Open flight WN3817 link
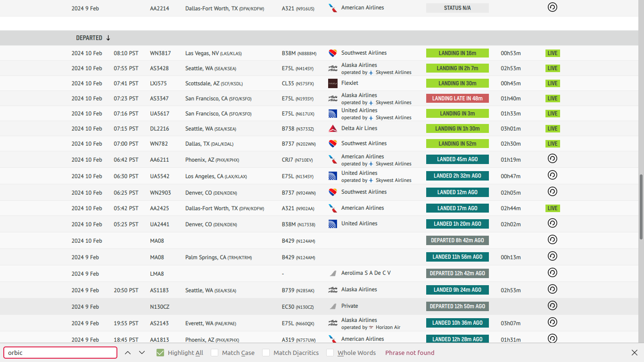The image size is (644, 362). pyautogui.click(x=160, y=53)
